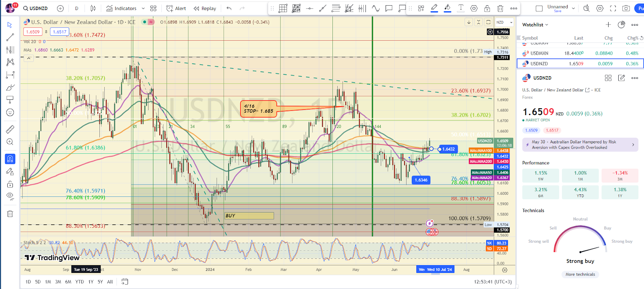
Task: Take a chart snapshot with camera icon
Action: coord(626,8)
